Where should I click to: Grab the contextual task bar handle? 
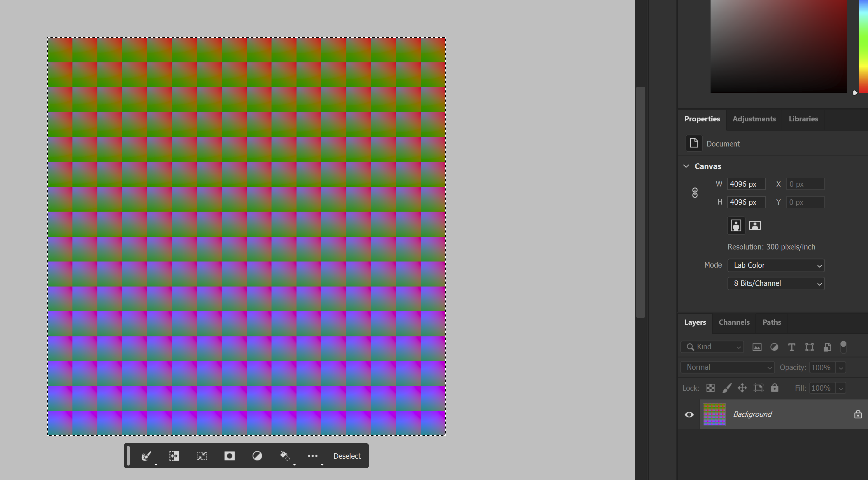(128, 455)
